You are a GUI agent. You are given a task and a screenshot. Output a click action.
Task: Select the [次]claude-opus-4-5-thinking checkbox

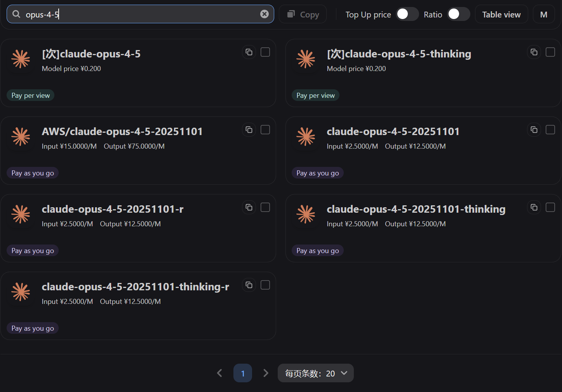550,52
